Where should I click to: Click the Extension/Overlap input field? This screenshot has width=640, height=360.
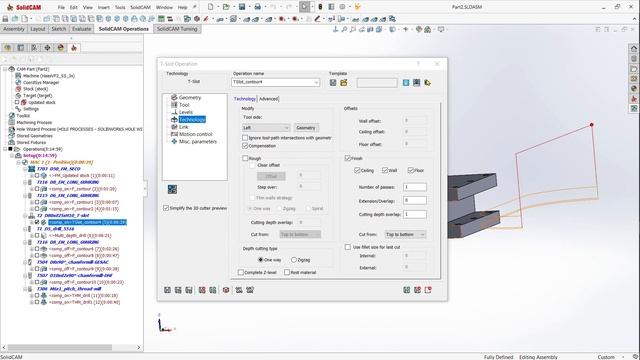click(415, 200)
